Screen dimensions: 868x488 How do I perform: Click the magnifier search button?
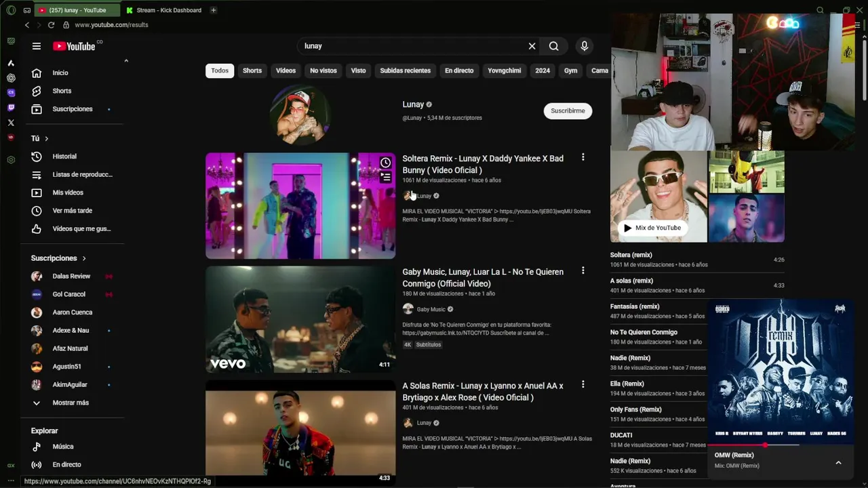tap(554, 46)
